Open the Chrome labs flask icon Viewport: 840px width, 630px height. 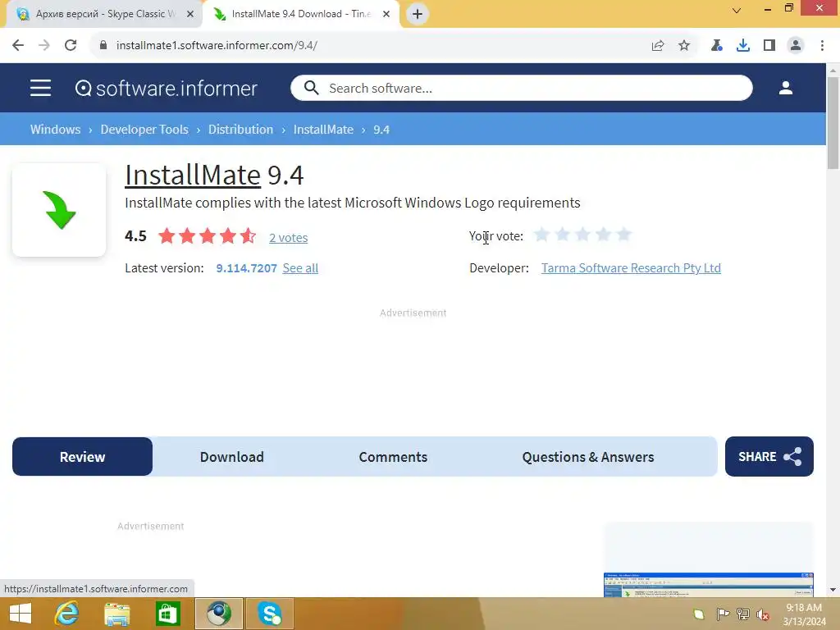(716, 46)
